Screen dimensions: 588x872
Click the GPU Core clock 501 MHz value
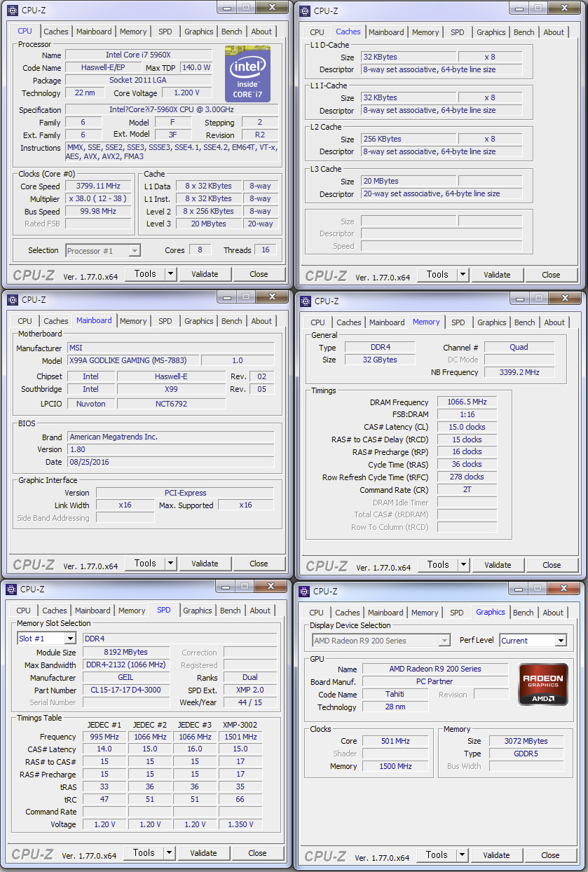tap(395, 741)
